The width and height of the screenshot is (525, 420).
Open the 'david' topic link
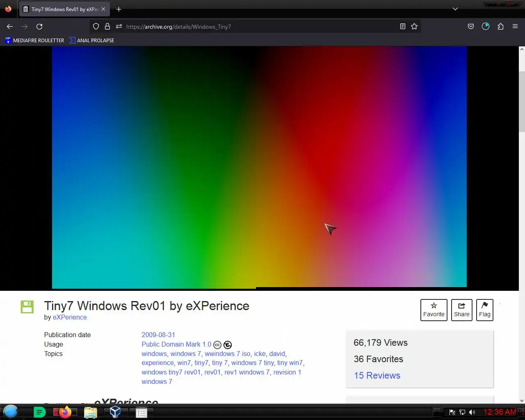[x=277, y=354]
